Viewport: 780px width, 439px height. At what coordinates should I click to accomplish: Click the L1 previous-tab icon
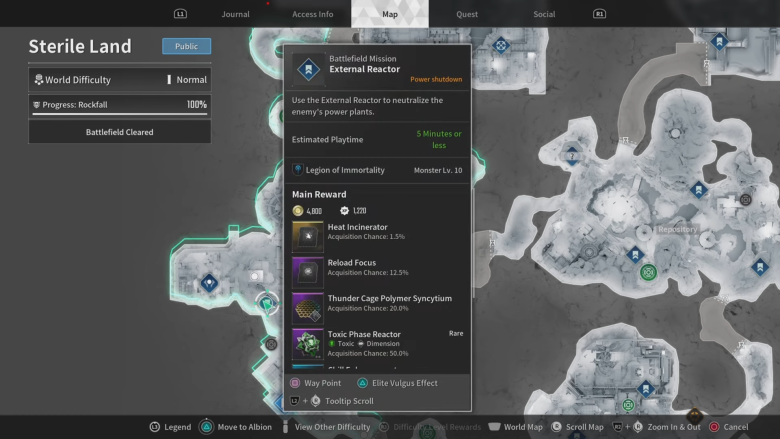[x=180, y=14]
